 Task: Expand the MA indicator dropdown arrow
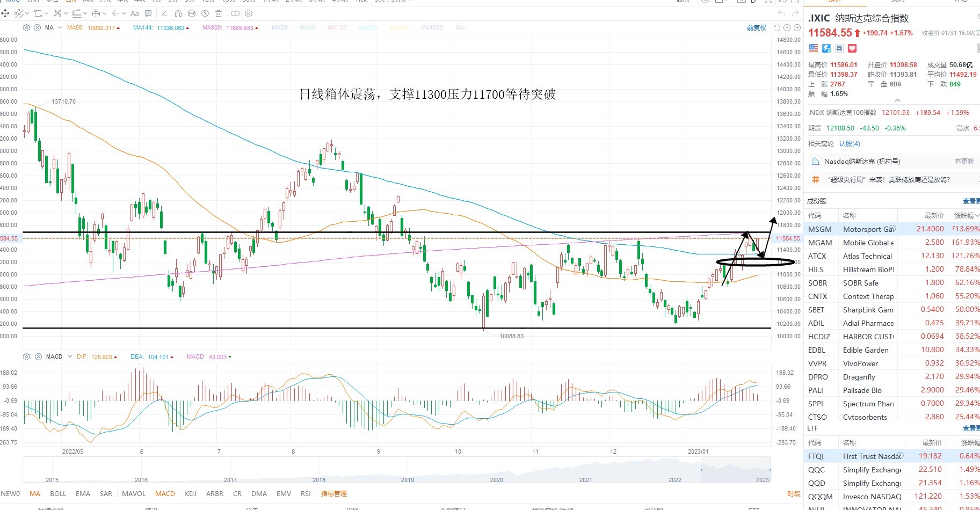pos(60,27)
